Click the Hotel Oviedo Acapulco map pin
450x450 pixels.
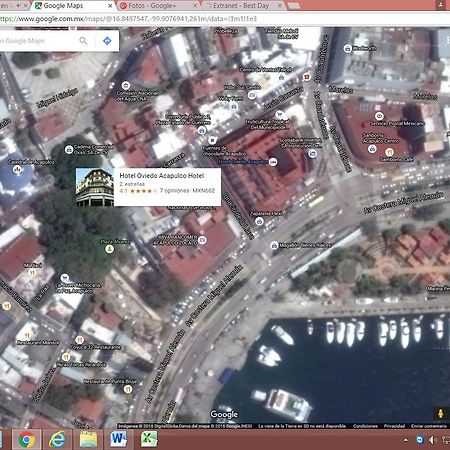point(273,162)
